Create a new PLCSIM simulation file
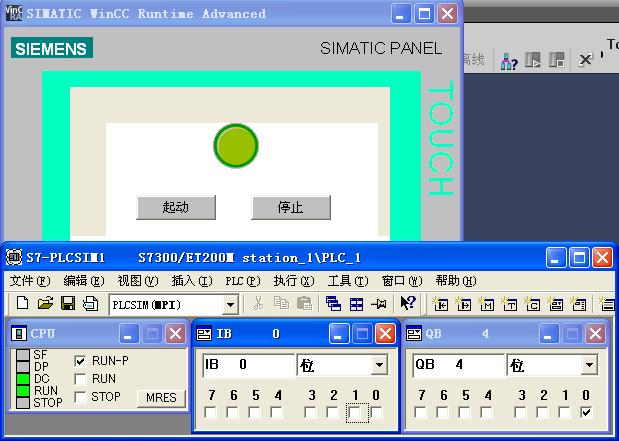 (23, 304)
